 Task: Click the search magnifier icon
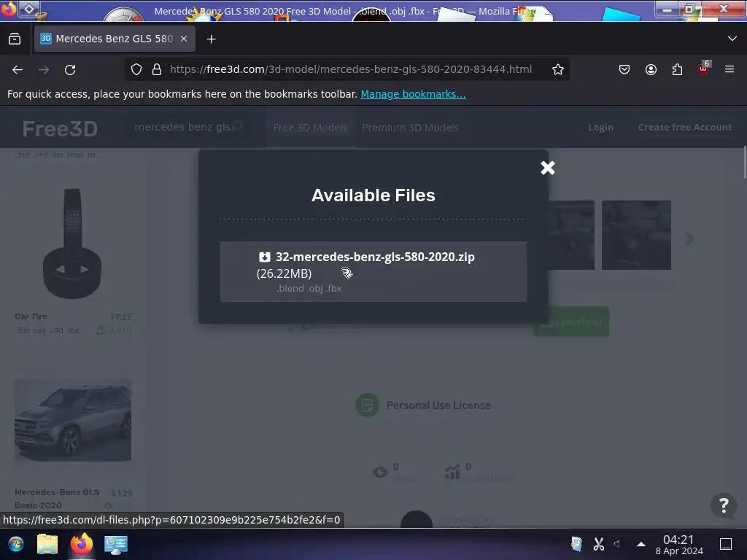(x=238, y=126)
